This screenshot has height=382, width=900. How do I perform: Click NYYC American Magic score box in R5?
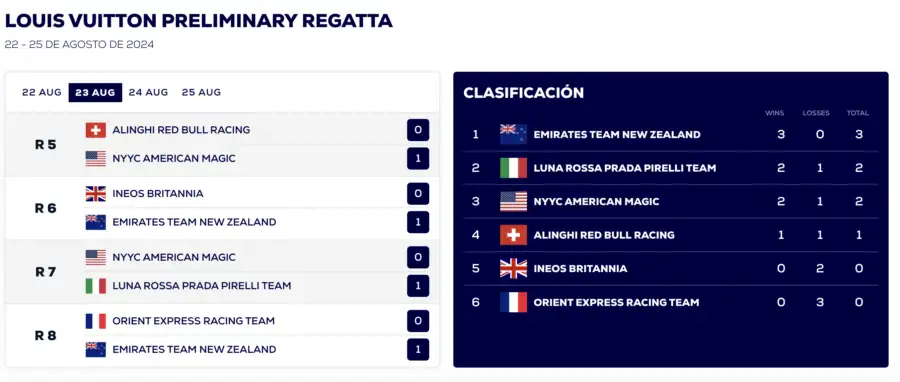[x=418, y=158]
